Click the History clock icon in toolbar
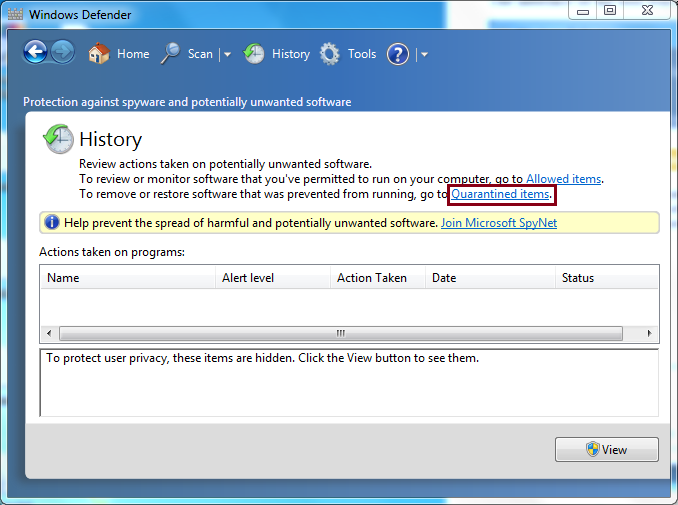This screenshot has width=678, height=505. 254,54
